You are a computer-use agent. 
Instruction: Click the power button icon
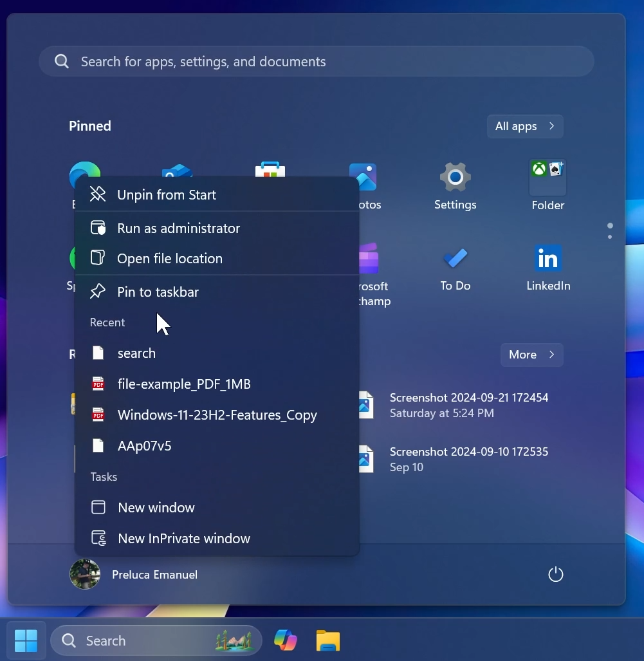[555, 574]
